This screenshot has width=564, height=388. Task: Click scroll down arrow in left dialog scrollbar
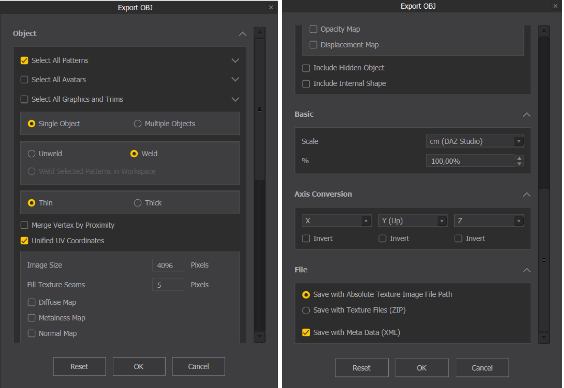[260, 337]
